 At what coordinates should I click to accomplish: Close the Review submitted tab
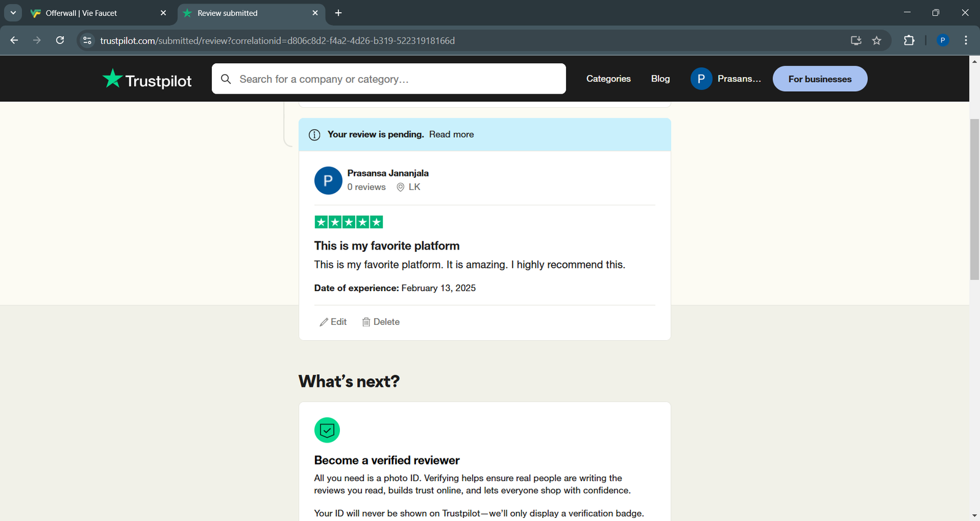tap(315, 13)
